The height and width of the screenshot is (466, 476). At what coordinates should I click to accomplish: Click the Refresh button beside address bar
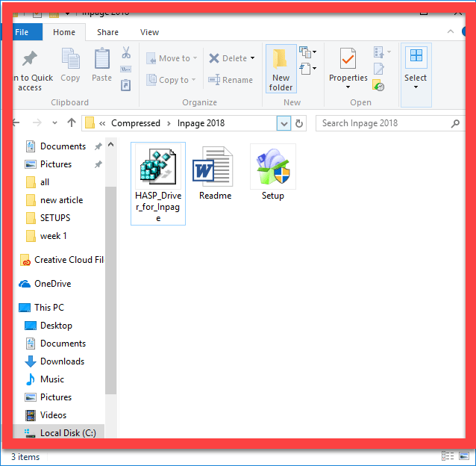point(300,123)
